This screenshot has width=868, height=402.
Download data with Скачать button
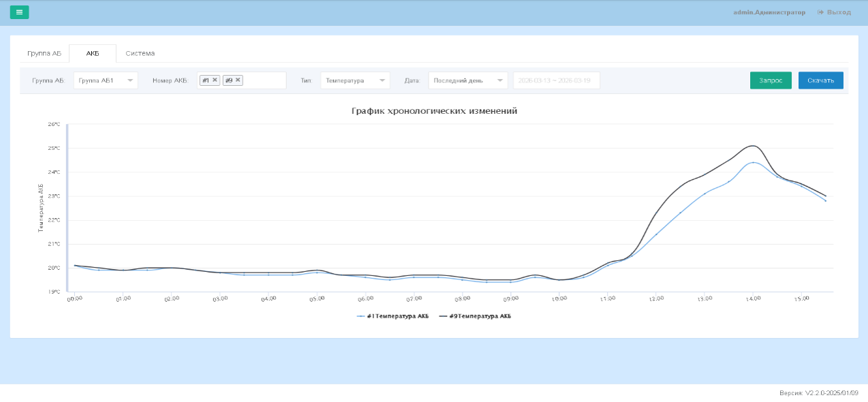point(821,80)
